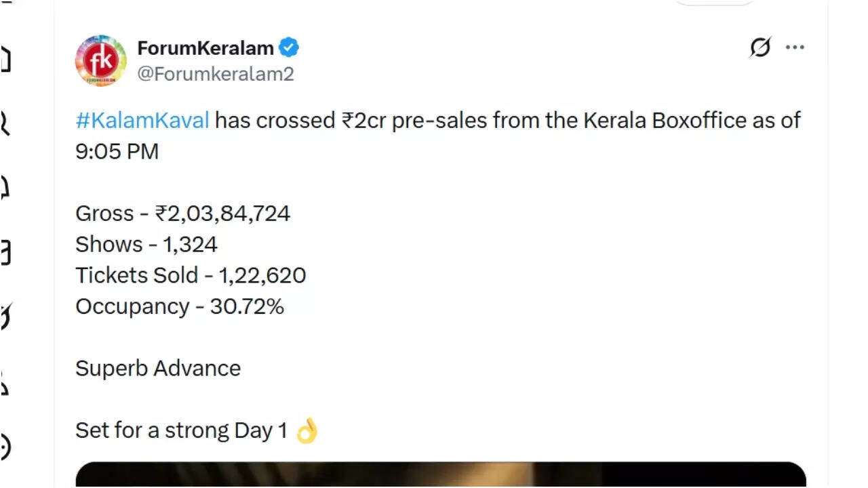This screenshot has width=868, height=488.
Task: Open the attached image below the post
Action: pyautogui.click(x=441, y=474)
